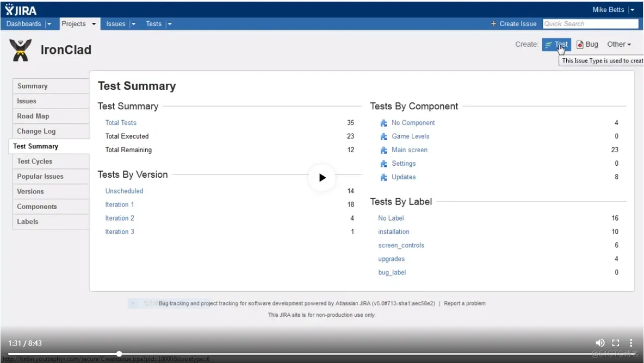644x363 pixels.
Task: Open the Main screen component link
Action: (410, 150)
